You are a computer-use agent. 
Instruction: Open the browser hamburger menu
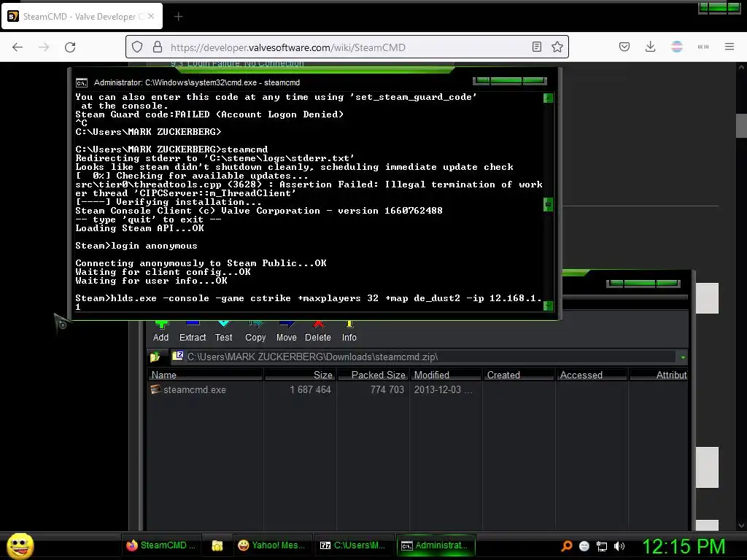(729, 47)
